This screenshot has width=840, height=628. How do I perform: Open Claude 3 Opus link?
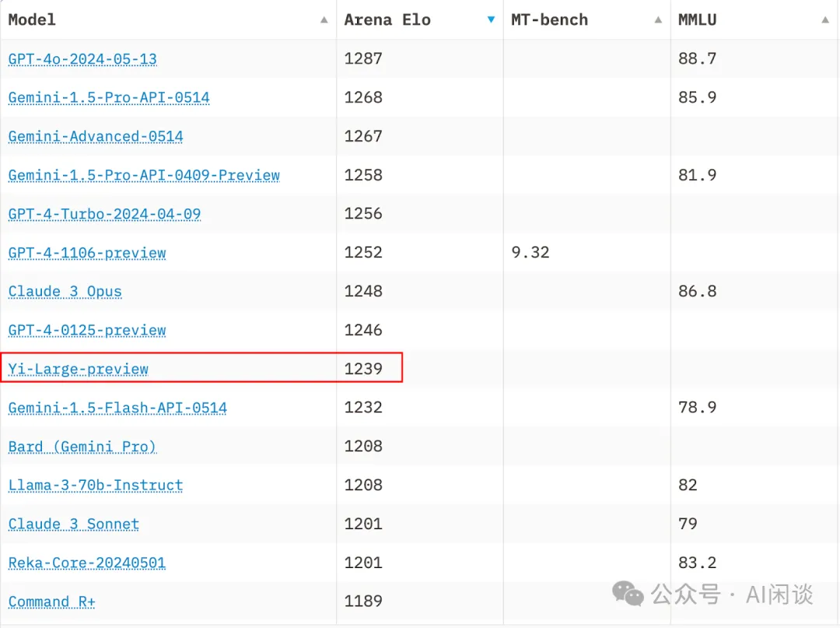tap(65, 292)
